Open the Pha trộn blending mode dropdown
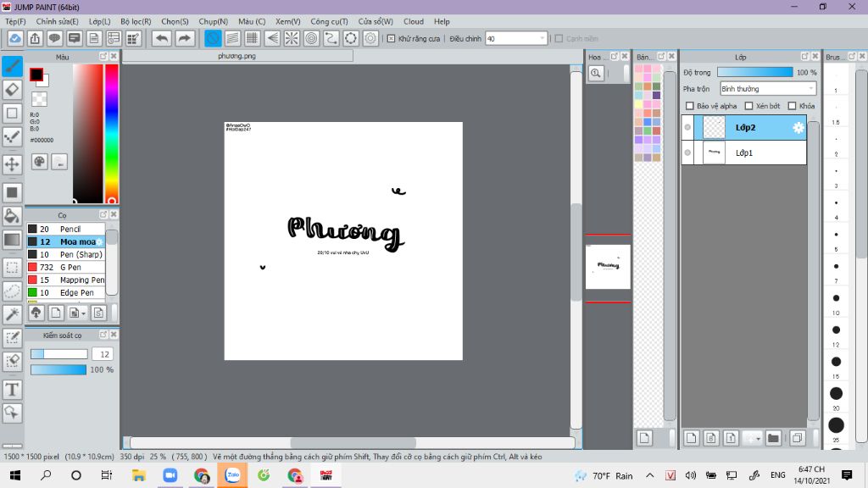 click(x=768, y=88)
